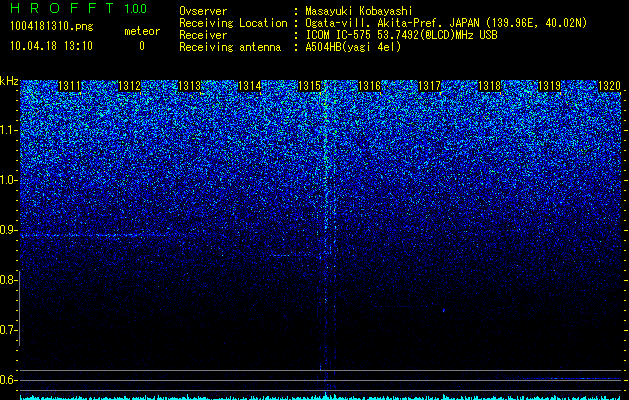Click the 0.7 kHz axis label
The width and height of the screenshot is (629, 400).
[7, 330]
